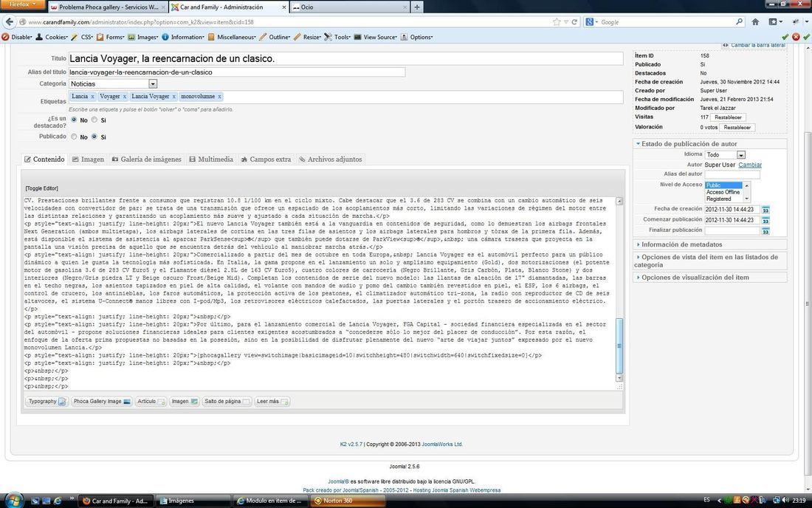Open the Firefox application menu button
812x508 pixels.
[x=23, y=4]
